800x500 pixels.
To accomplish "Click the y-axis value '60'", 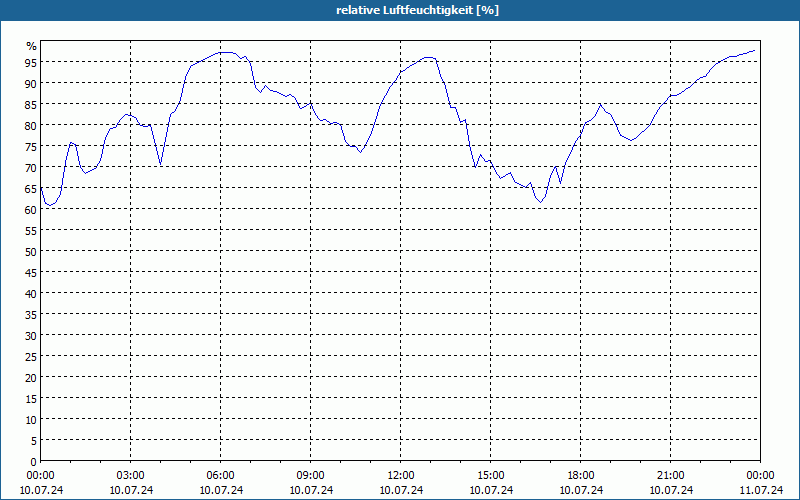I will click(31, 209).
